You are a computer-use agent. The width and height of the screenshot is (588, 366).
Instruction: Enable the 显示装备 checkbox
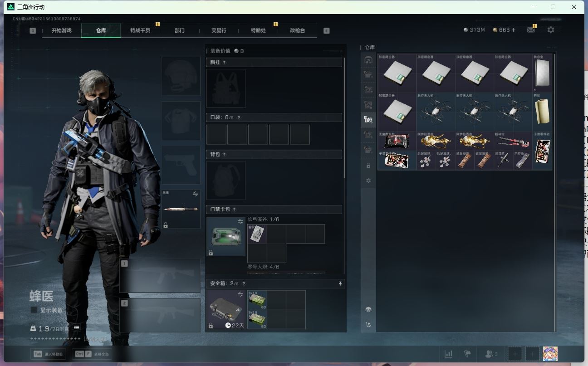coord(34,310)
